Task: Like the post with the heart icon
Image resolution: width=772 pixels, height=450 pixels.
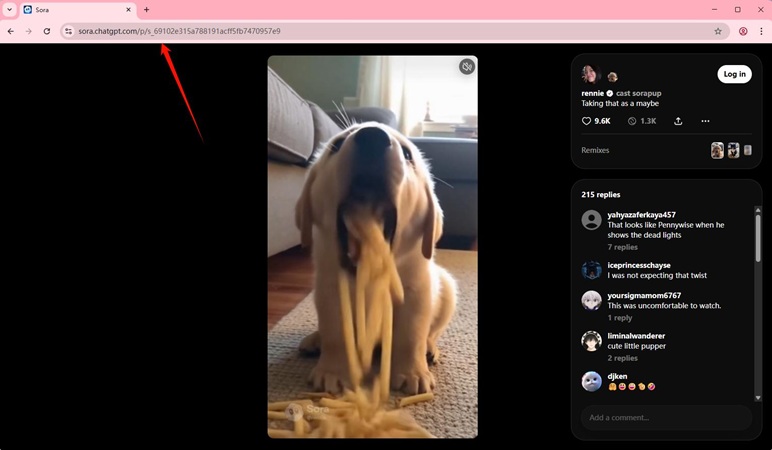Action: 587,121
